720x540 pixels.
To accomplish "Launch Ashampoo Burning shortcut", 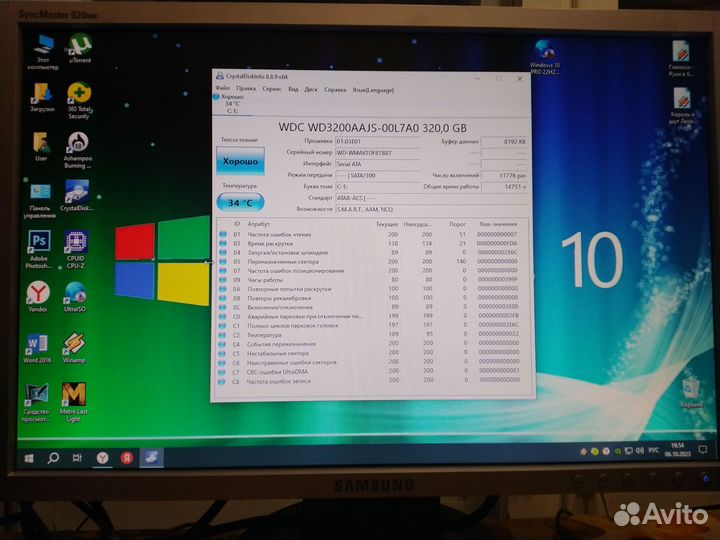I will (78, 150).
